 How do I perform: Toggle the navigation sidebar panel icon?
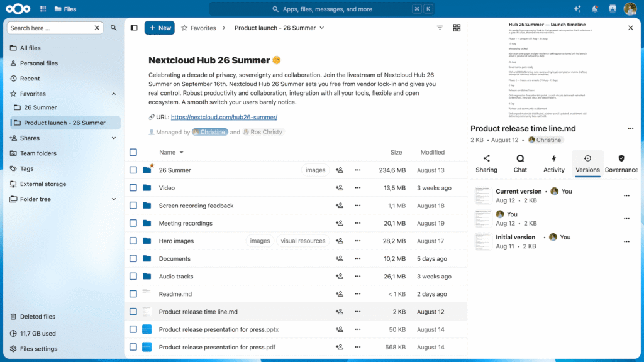pos(134,28)
